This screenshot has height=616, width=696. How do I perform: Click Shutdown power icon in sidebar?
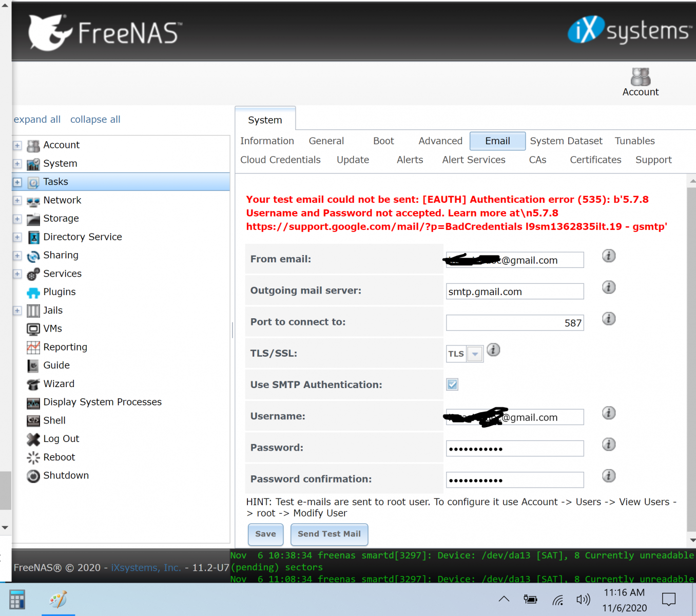point(33,476)
